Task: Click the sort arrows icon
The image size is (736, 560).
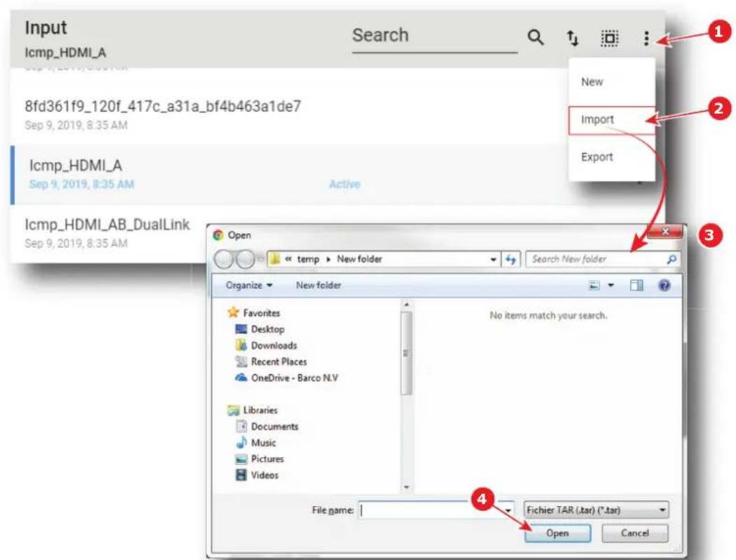Action: [x=572, y=37]
